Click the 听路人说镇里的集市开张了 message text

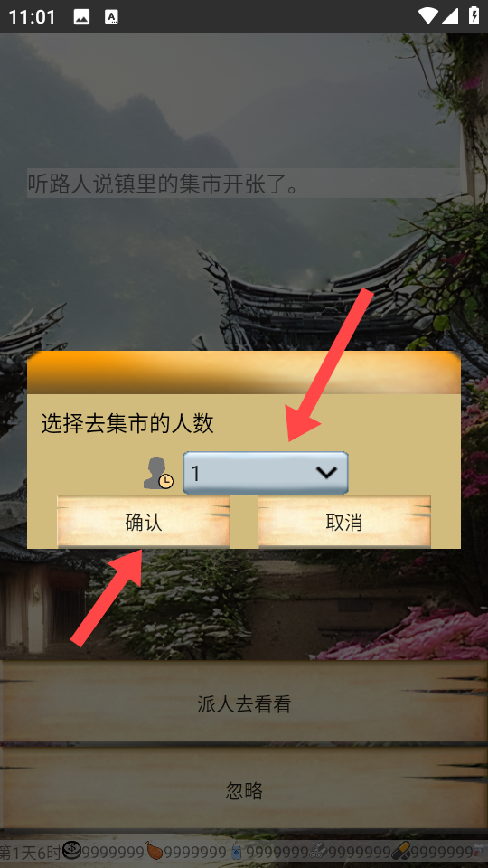point(164,184)
